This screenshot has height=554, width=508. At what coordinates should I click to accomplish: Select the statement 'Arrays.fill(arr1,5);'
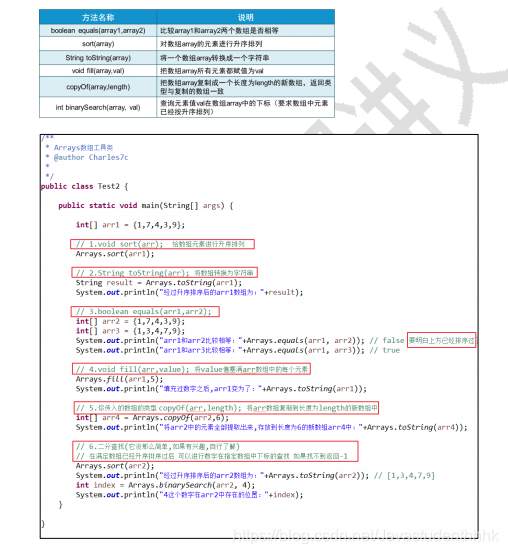(119, 379)
